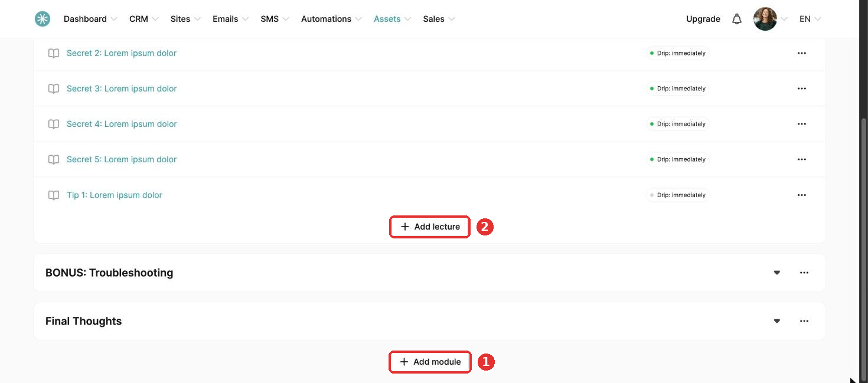Click the book icon beside Secret 4 lecture
Screen dimensions: 868x383
[x=54, y=124]
